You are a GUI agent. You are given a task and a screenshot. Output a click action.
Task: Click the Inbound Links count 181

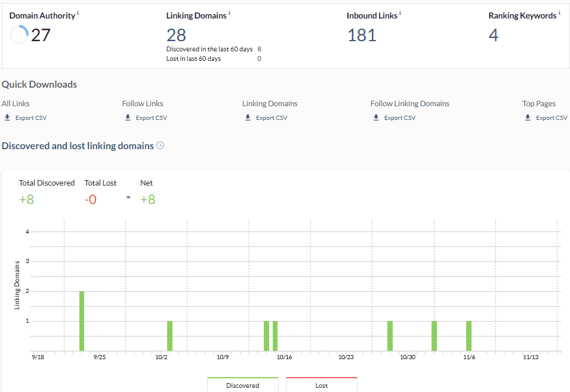(x=362, y=35)
